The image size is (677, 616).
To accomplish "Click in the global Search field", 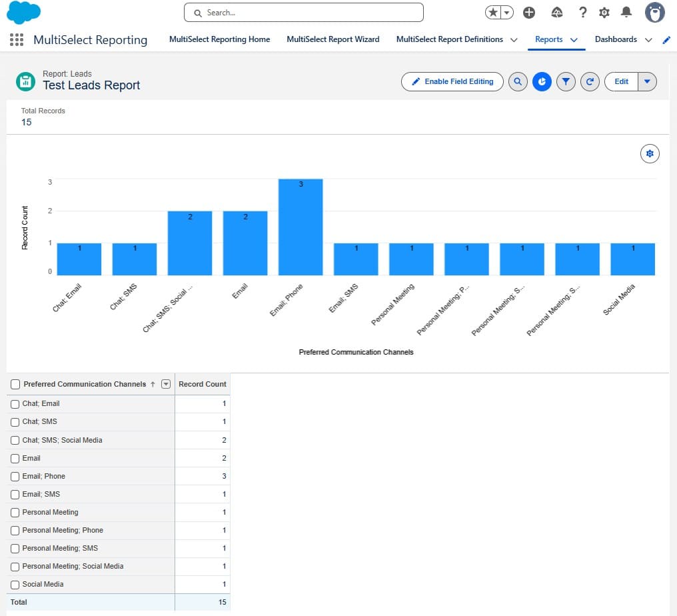I will 304,13.
